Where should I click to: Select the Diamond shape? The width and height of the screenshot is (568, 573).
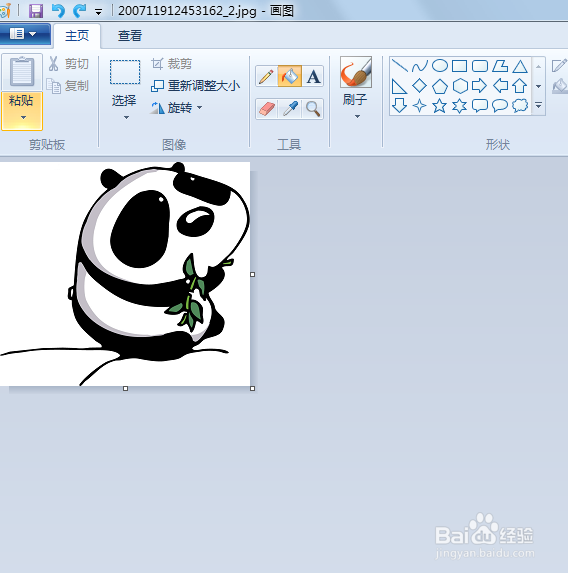419,86
